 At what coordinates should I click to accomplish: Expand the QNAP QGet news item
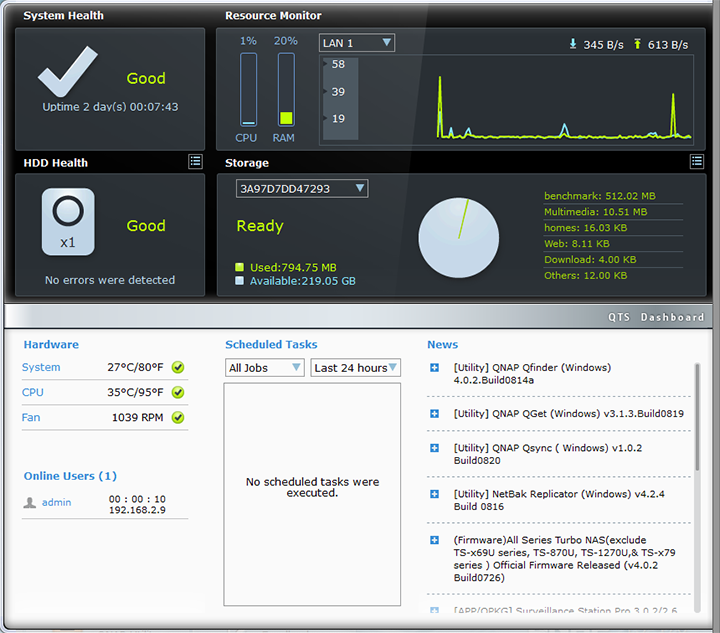pyautogui.click(x=434, y=413)
